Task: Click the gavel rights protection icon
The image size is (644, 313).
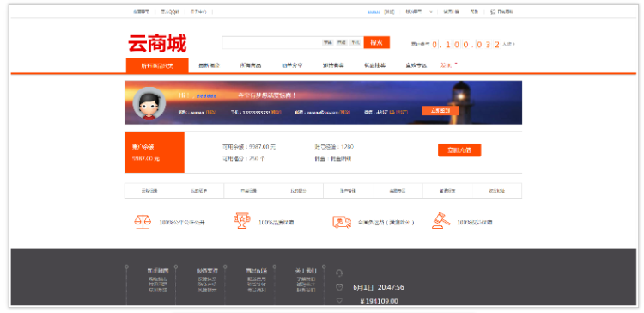Action: (x=440, y=220)
